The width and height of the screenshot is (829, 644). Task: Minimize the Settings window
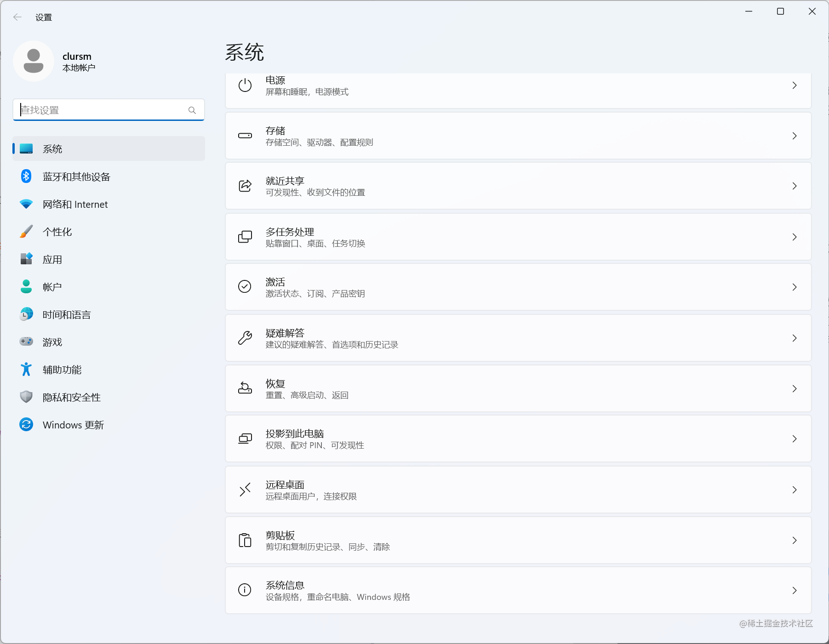pyautogui.click(x=749, y=11)
